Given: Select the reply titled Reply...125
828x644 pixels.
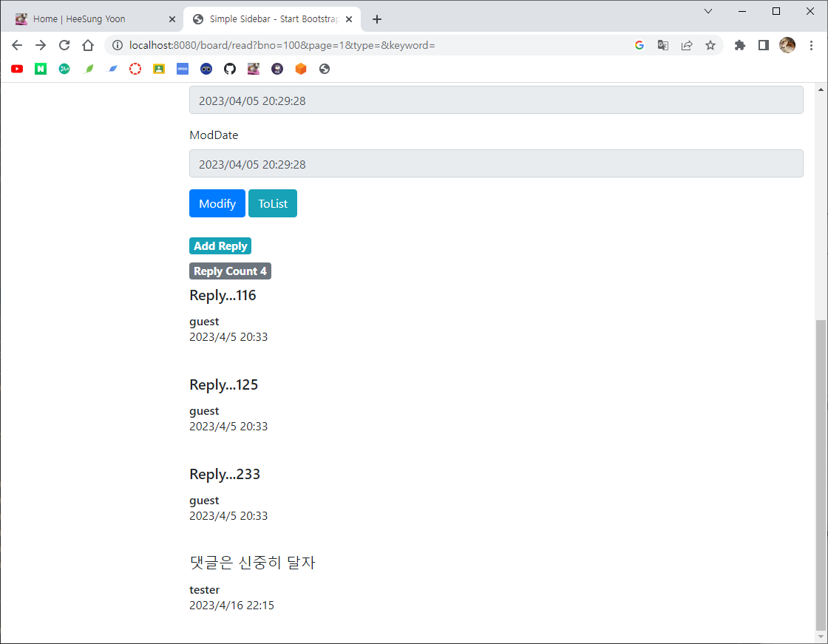Looking at the screenshot, I should pos(224,384).
